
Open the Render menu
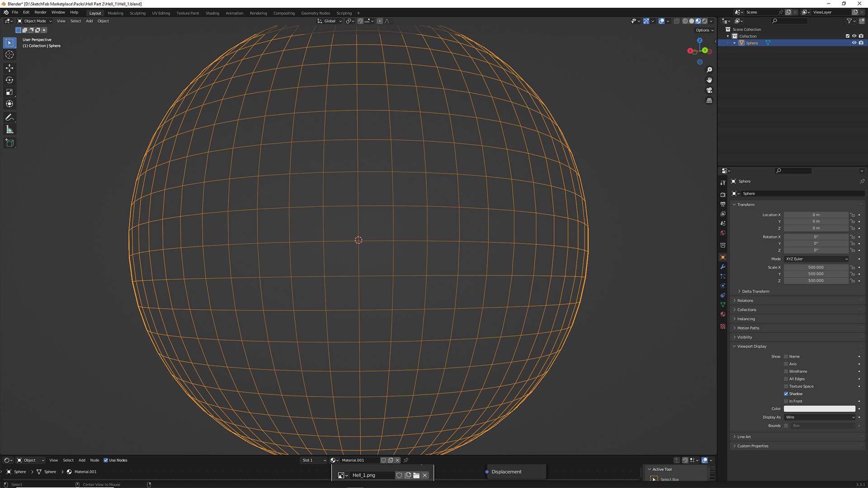40,12
